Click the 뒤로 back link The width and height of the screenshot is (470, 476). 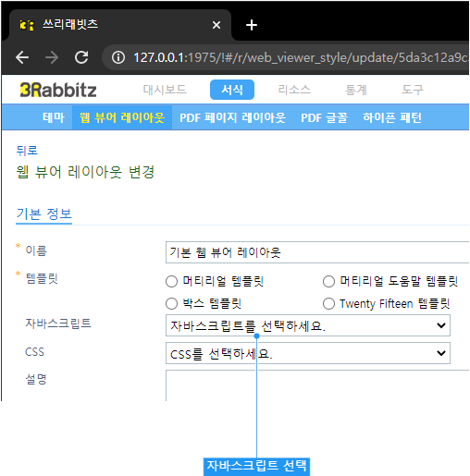coord(27,151)
